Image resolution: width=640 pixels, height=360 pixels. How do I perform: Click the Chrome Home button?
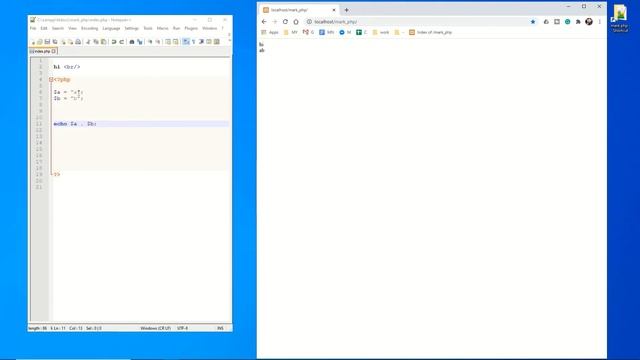(296, 22)
